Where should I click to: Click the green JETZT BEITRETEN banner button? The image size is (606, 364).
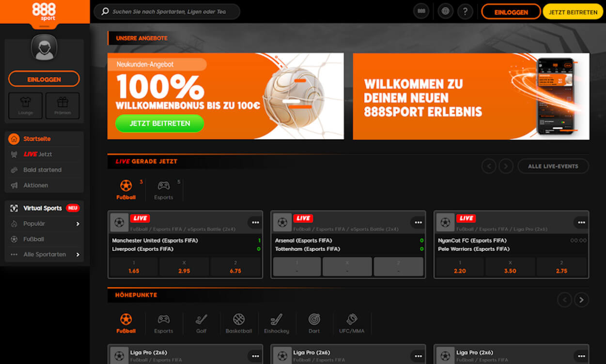(159, 123)
